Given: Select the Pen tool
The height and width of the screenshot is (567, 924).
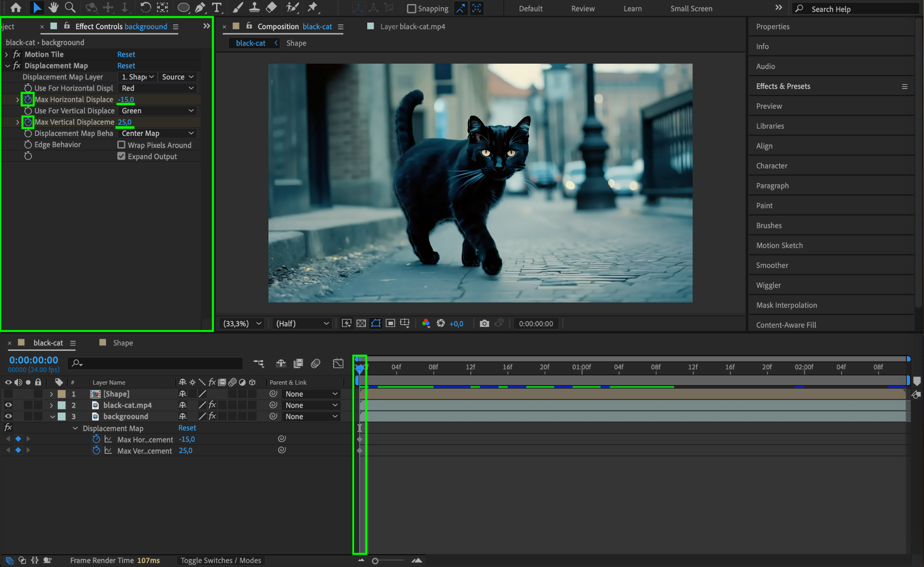Looking at the screenshot, I should coord(200,8).
